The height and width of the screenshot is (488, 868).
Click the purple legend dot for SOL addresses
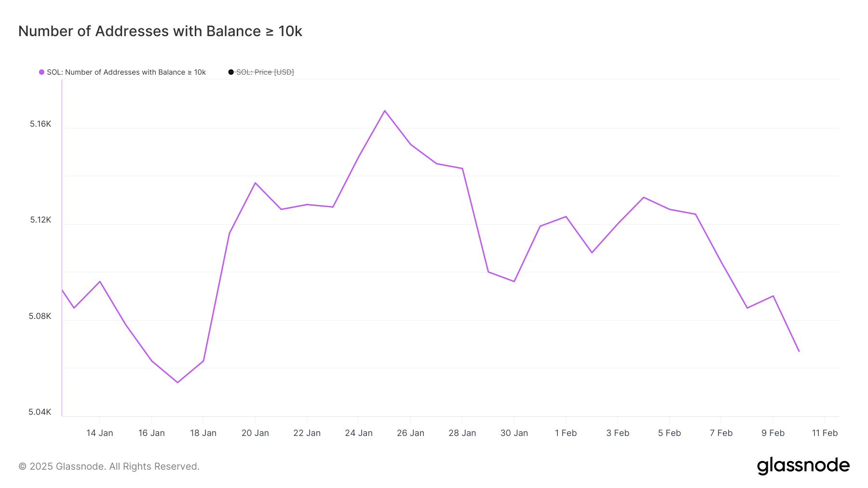(42, 72)
